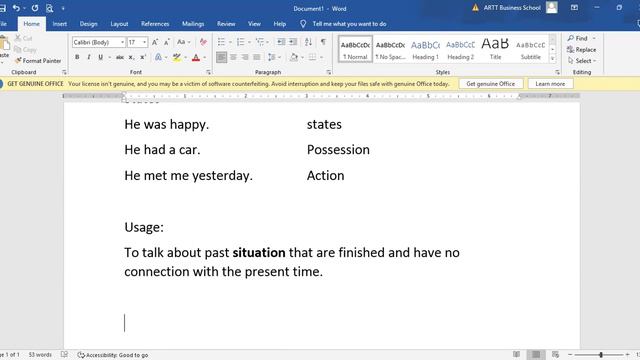Open the ARTT Business School account

512,8
